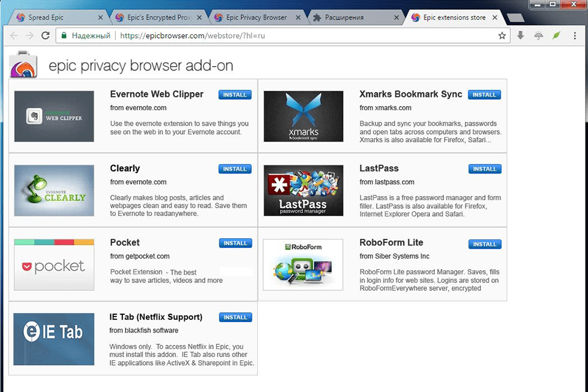
Task: Close the browser window
Action: pyautogui.click(x=573, y=5)
